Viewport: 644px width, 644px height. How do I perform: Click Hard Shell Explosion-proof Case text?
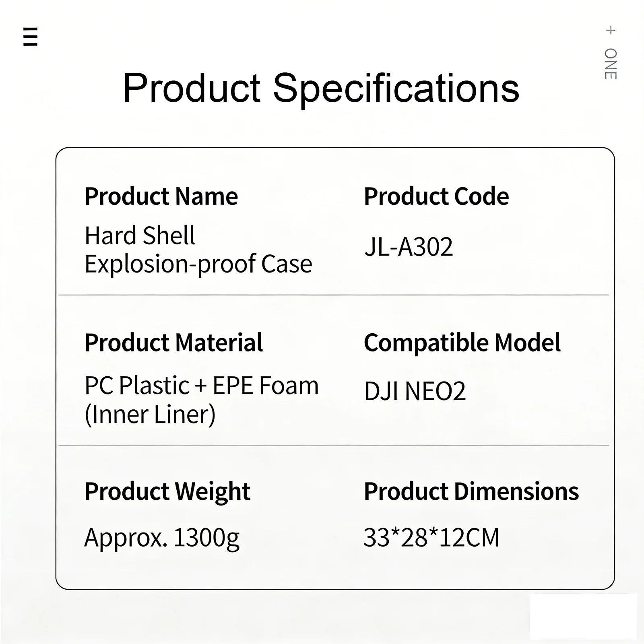198,250
